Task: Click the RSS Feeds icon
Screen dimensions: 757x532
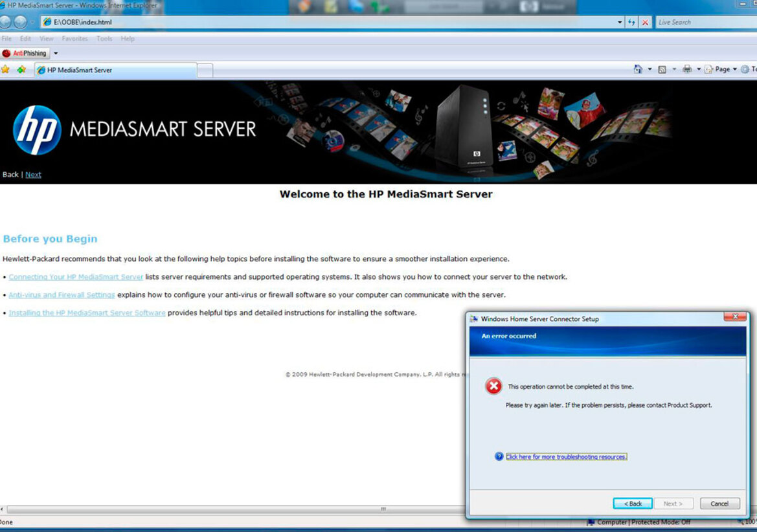Action: coord(662,69)
